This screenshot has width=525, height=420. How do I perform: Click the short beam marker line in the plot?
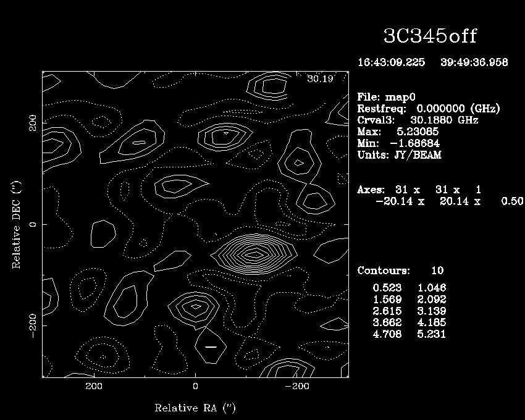[x=211, y=346]
